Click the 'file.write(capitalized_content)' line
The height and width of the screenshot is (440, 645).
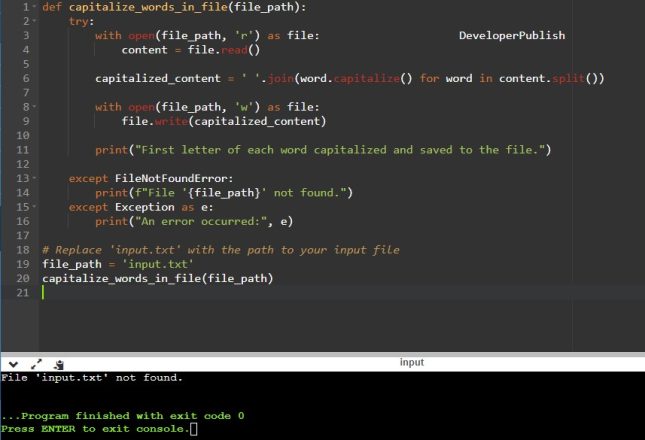pos(223,121)
